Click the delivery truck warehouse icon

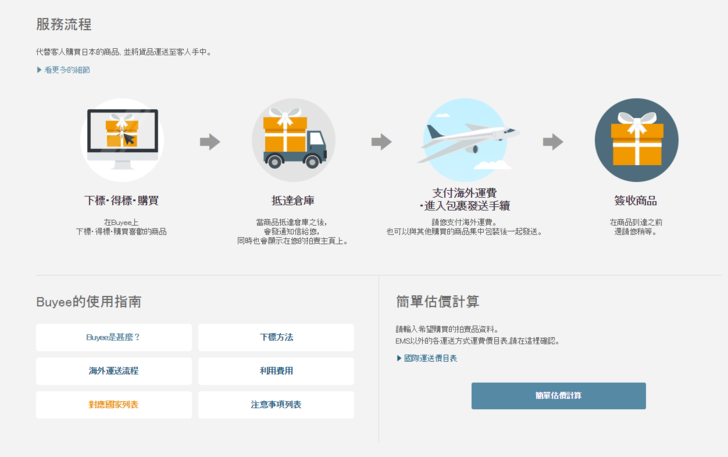tap(293, 140)
